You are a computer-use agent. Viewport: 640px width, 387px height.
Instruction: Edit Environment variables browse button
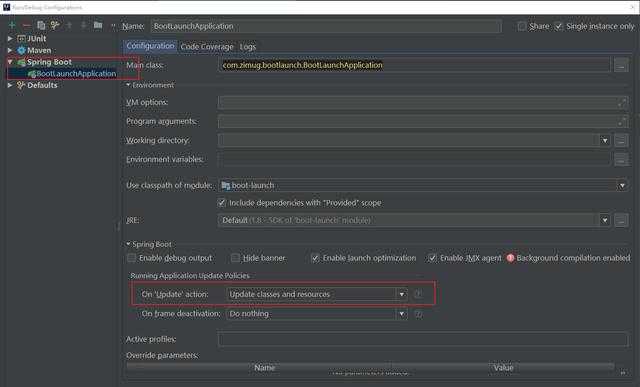coord(621,159)
